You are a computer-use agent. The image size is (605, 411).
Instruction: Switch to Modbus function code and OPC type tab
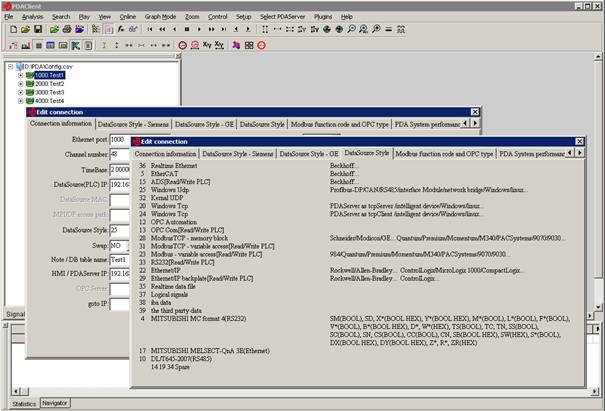[444, 153]
